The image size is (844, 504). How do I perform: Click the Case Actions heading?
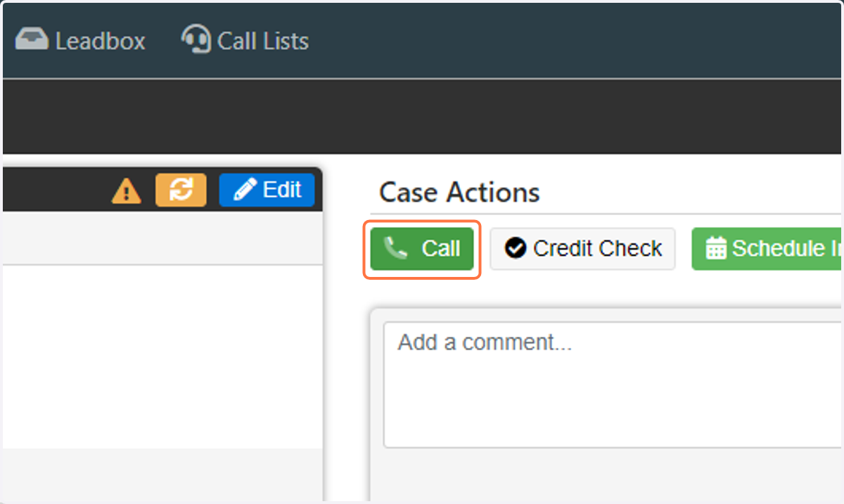click(x=459, y=192)
